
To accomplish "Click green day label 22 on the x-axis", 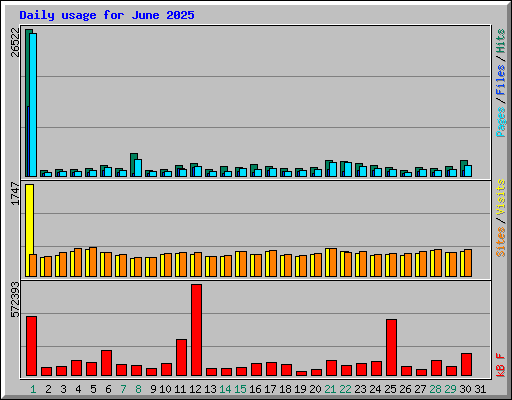I will coord(345,389).
